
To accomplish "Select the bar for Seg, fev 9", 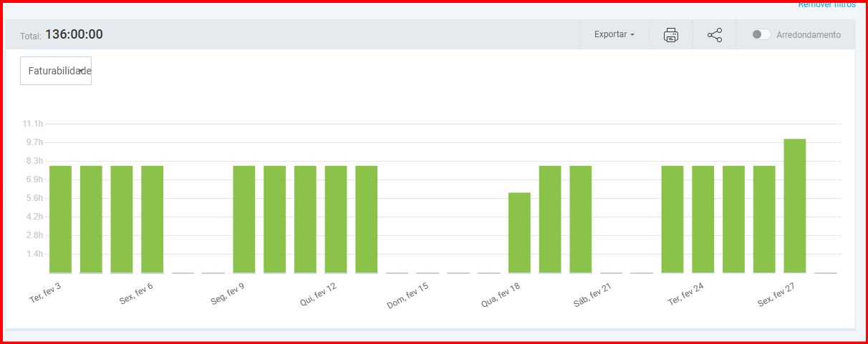I will click(244, 219).
